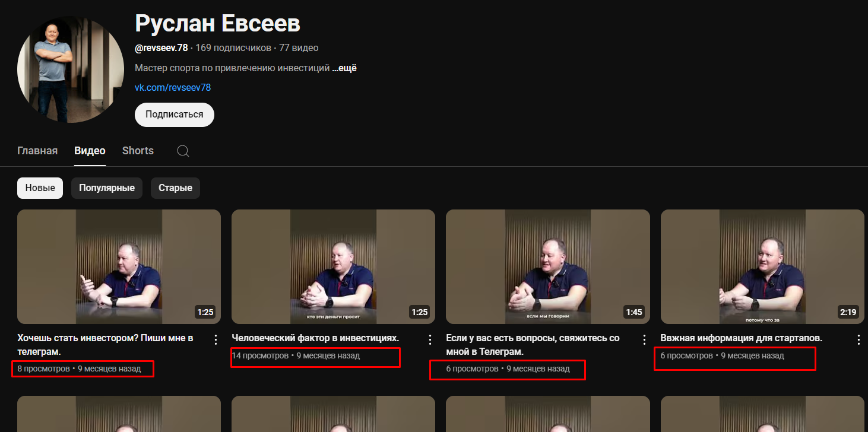The image size is (868, 432).
Task: Click the "169 подписчиков" subscriber count
Action: (x=233, y=48)
